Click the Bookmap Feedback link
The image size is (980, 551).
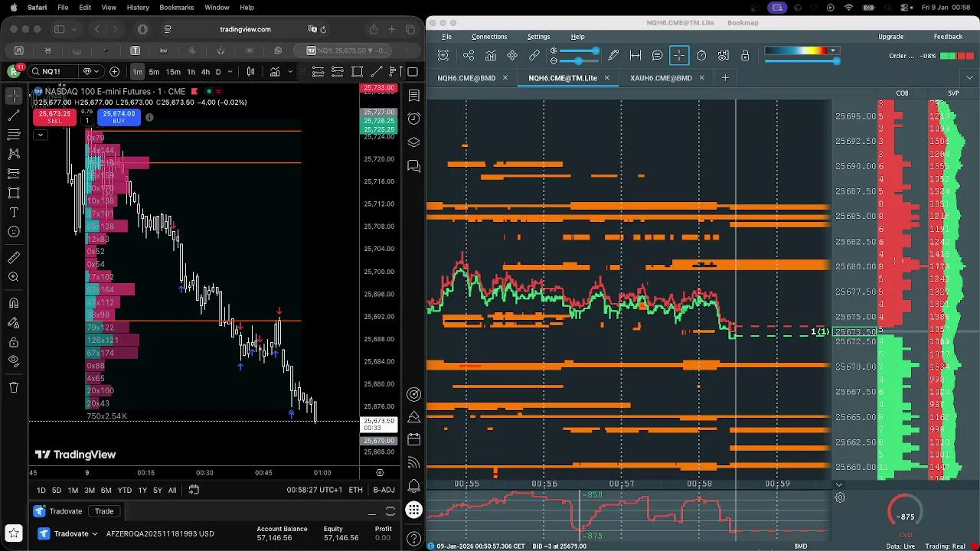pos(948,37)
